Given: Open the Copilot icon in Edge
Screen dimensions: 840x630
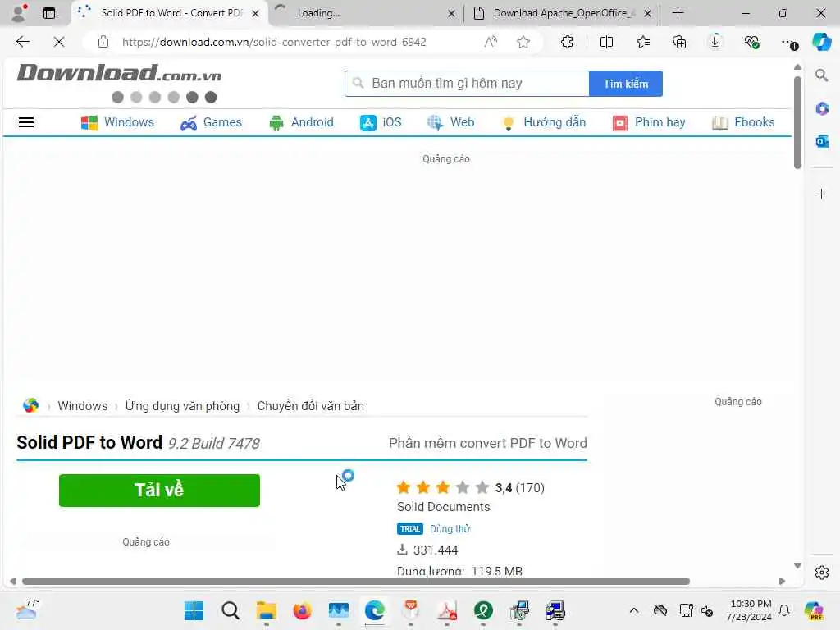Looking at the screenshot, I should point(821,42).
